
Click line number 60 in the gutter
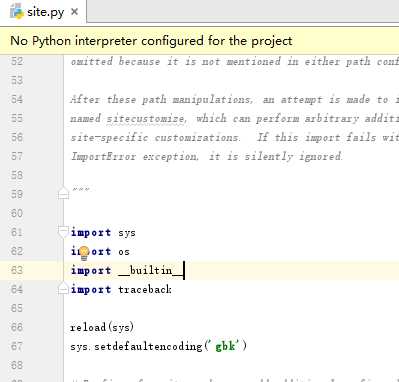[17, 213]
